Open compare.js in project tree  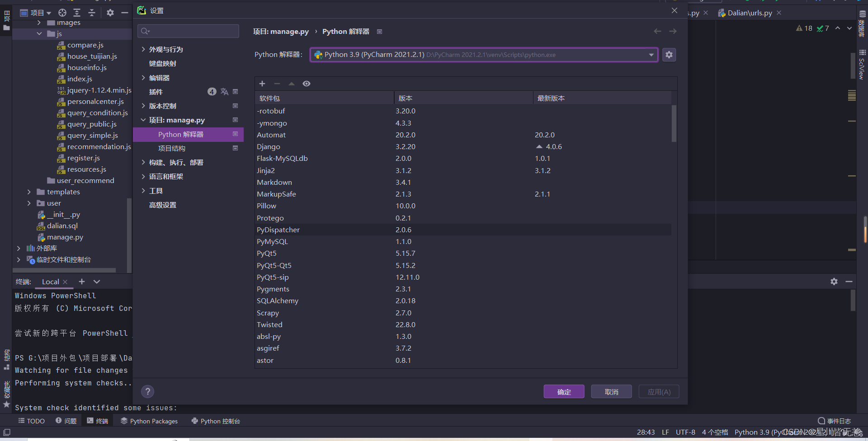85,45
